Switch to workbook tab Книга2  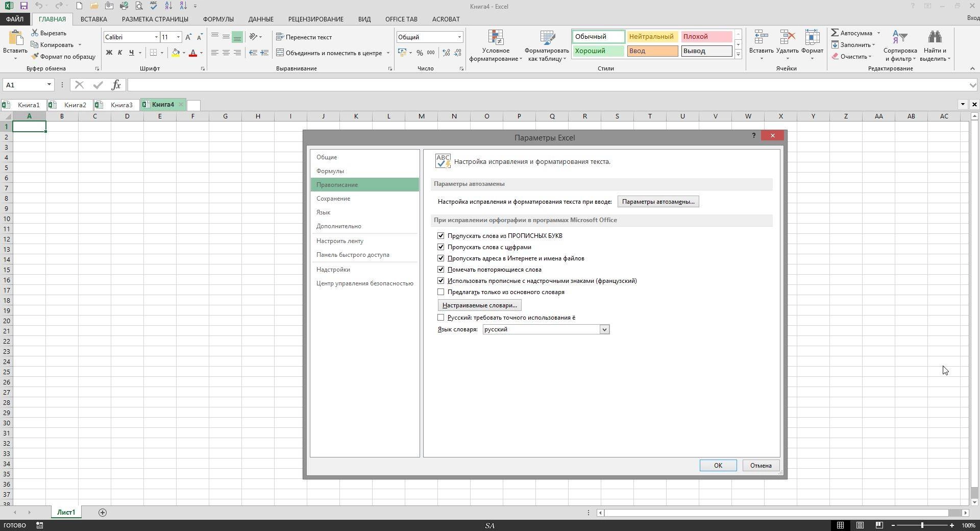tap(70, 105)
